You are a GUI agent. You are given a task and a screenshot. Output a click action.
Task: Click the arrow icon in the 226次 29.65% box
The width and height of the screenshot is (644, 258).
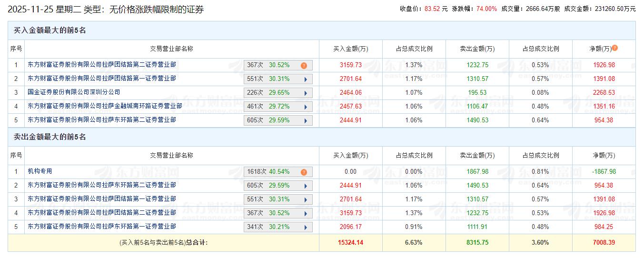pos(305,93)
